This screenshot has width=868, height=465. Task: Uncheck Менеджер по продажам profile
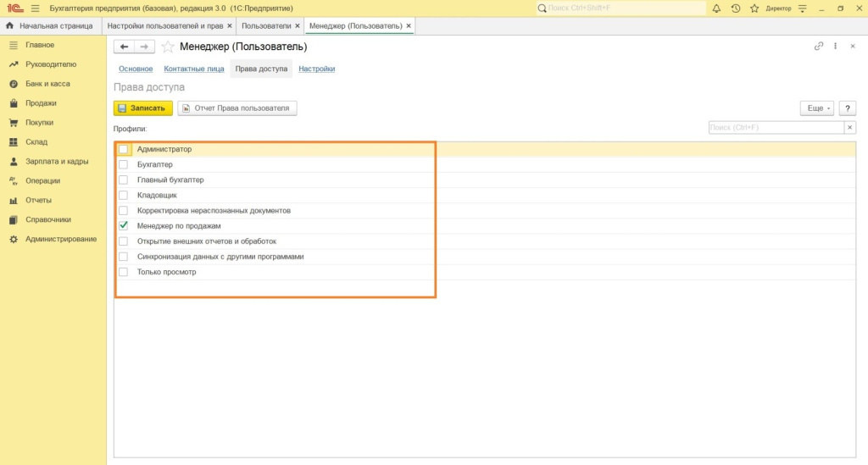[x=123, y=225]
